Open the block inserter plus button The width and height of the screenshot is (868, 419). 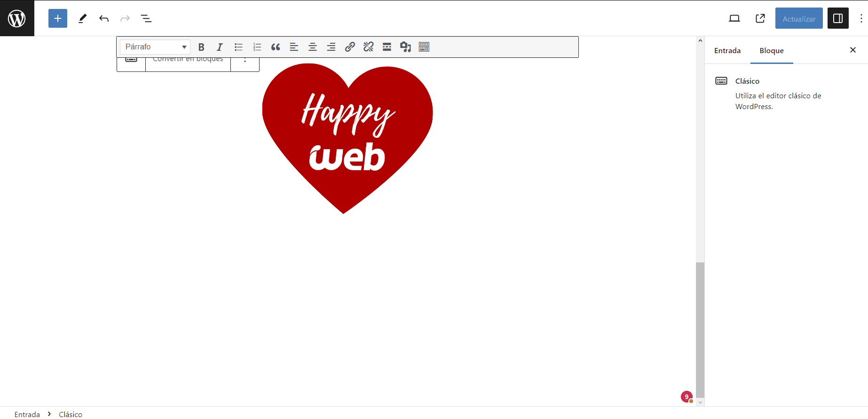[58, 18]
